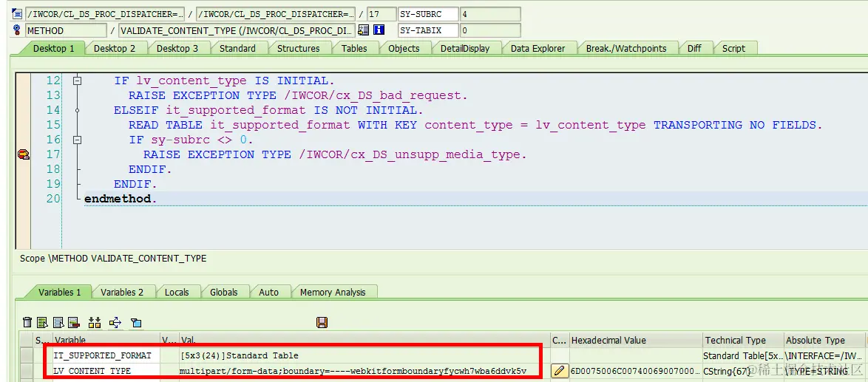Screen dimensions: 868x382
Task: Switch to the Variables 2 tab
Action: click(x=122, y=292)
